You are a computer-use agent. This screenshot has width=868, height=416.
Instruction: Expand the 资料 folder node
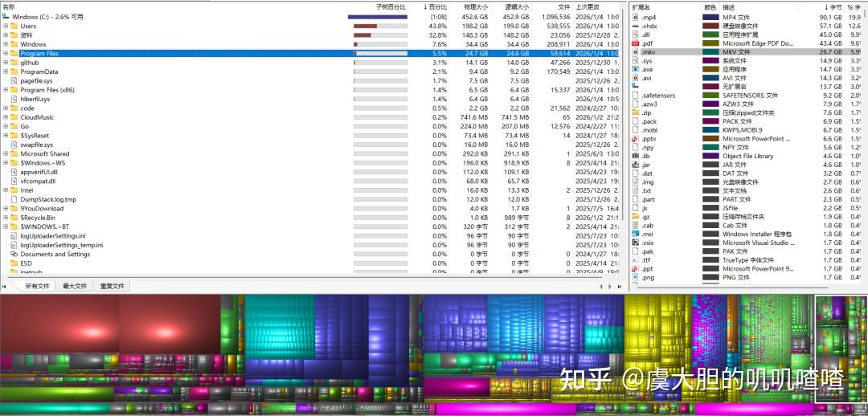[6, 35]
